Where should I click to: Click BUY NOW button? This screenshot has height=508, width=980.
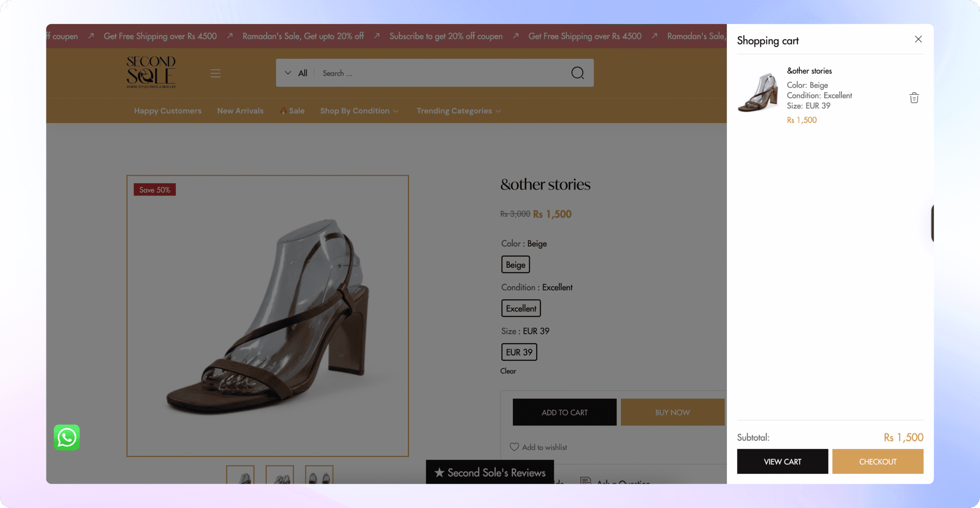point(673,412)
